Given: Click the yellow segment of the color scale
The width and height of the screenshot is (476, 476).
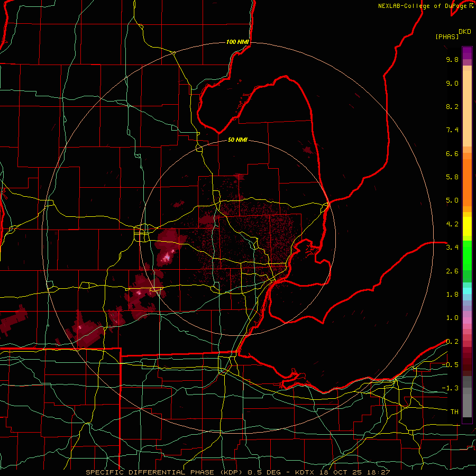Looking at the screenshot, I should 467,226.
